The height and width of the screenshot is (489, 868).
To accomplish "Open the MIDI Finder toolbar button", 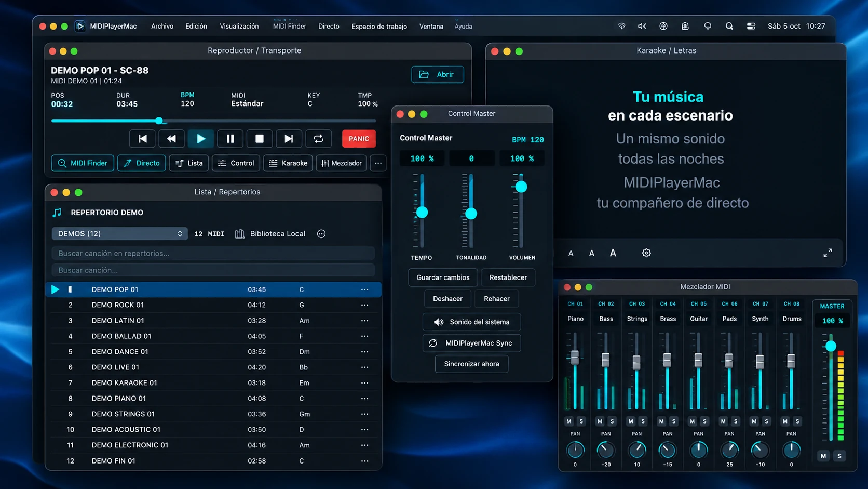I will [83, 163].
